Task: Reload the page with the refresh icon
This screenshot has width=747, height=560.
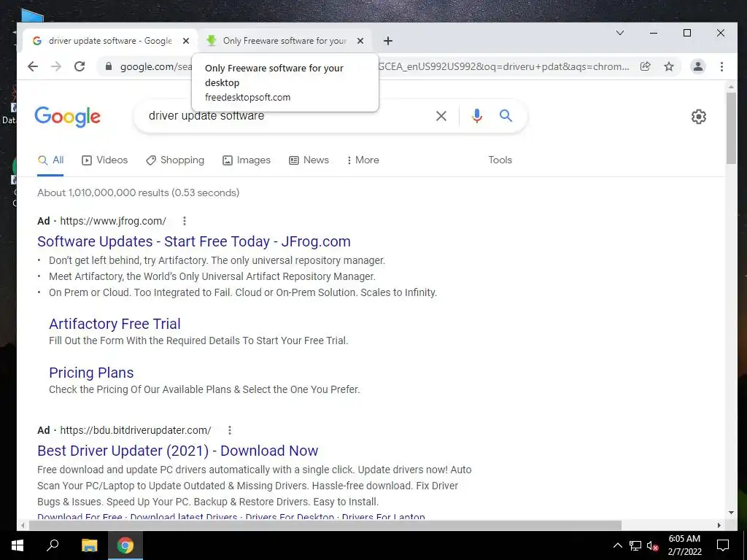Action: [80, 66]
